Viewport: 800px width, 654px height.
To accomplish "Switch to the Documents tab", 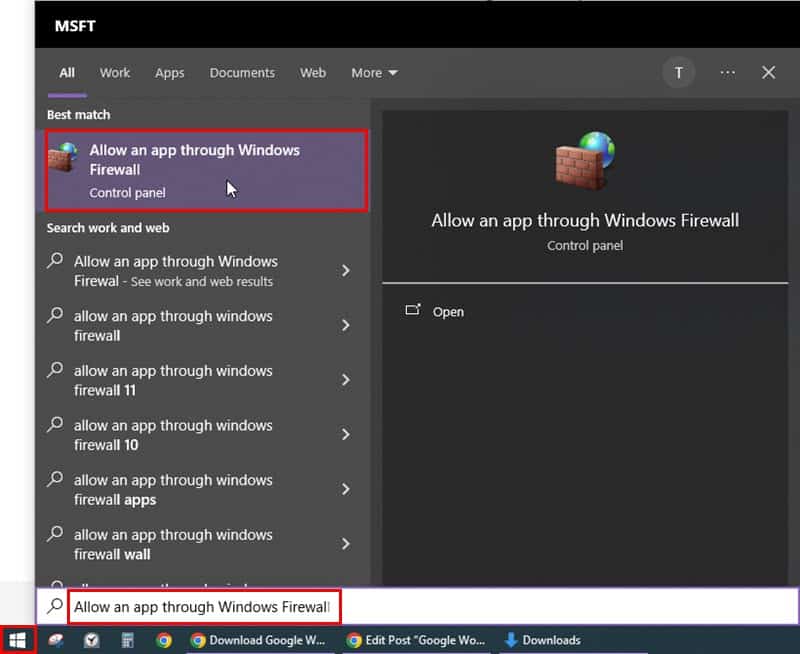I will 242,73.
